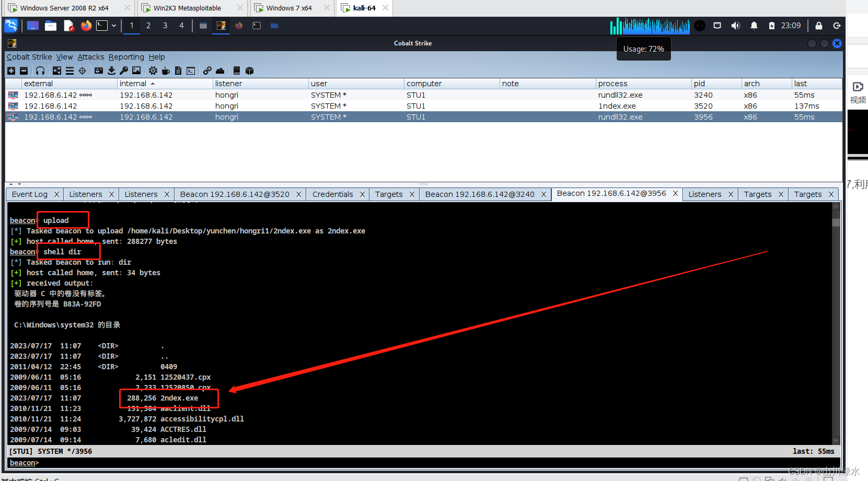This screenshot has height=481, width=868.
Task: Open the text editor icon in the Kali panel
Action: pos(68,26)
